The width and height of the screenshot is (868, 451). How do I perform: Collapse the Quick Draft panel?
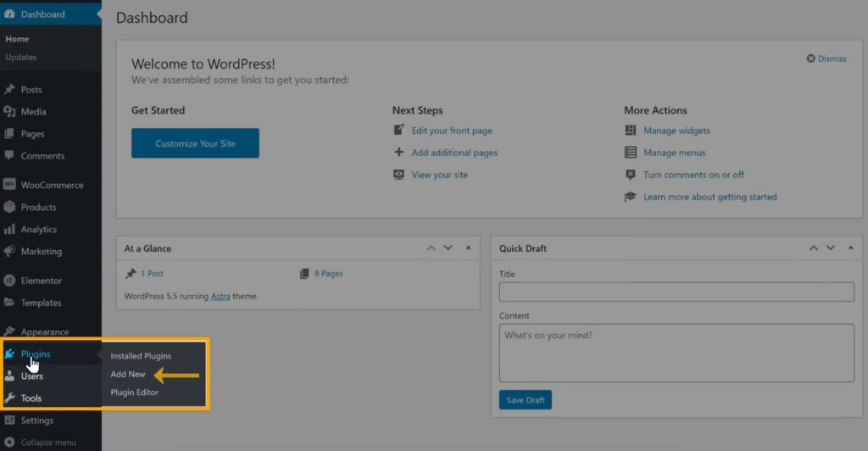(851, 248)
